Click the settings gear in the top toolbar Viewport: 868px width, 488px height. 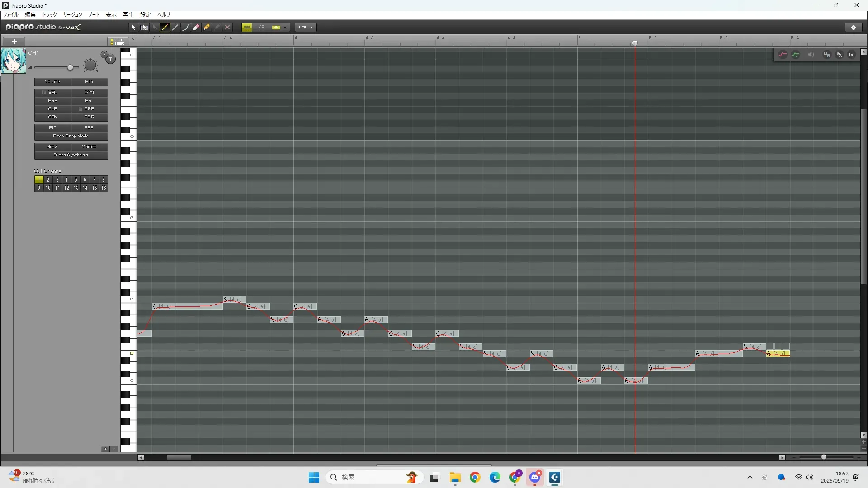point(854,28)
